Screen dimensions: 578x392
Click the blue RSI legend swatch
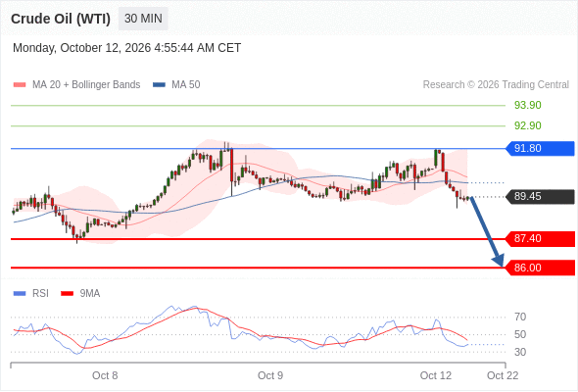click(20, 294)
